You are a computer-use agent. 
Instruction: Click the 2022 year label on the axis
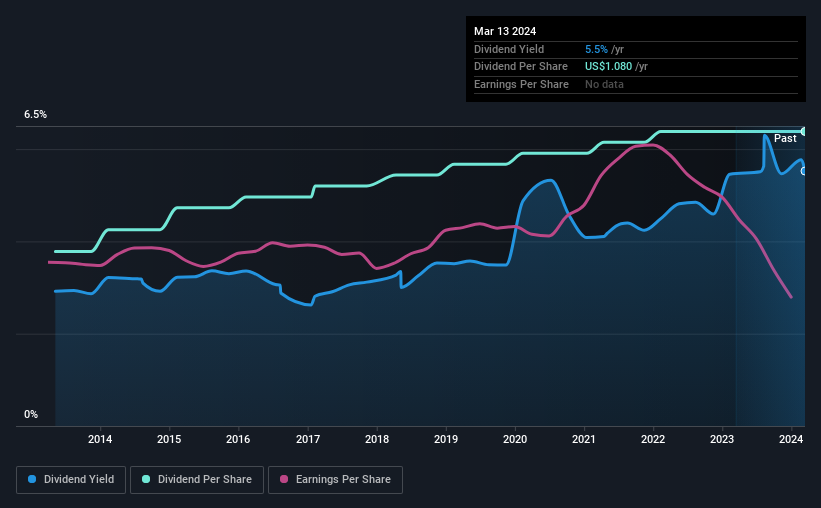click(653, 439)
